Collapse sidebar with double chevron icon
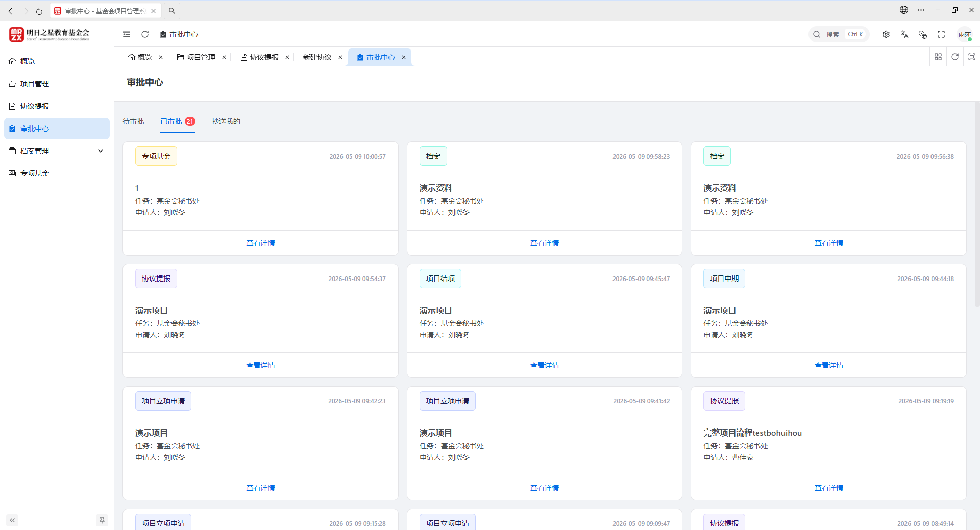 12,520
